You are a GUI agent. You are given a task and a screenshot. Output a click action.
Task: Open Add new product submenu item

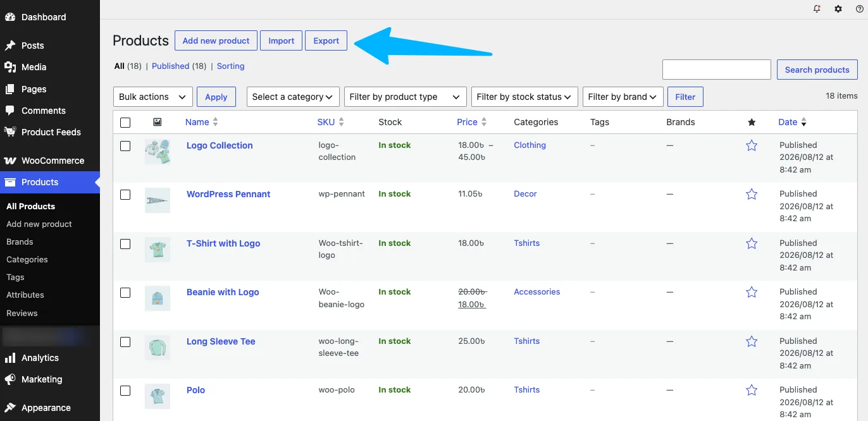39,224
